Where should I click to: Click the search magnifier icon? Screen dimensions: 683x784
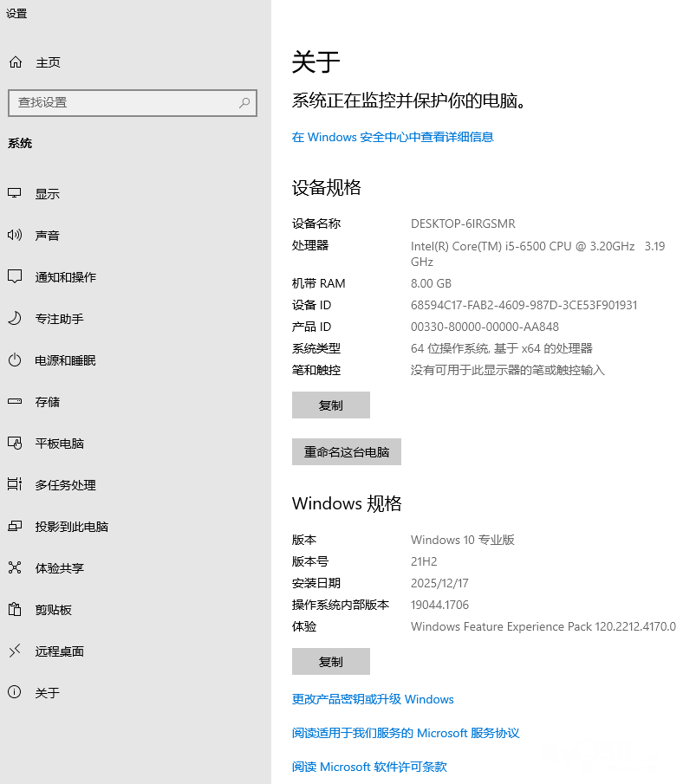tap(245, 102)
